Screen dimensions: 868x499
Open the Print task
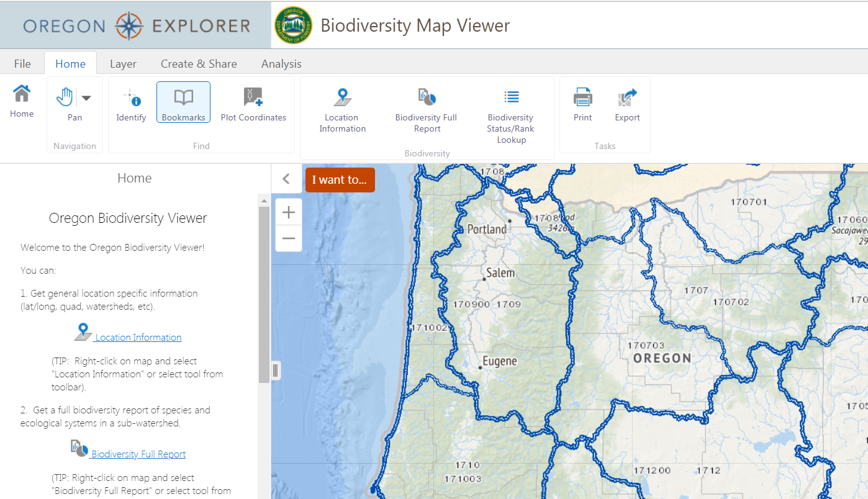pyautogui.click(x=582, y=104)
